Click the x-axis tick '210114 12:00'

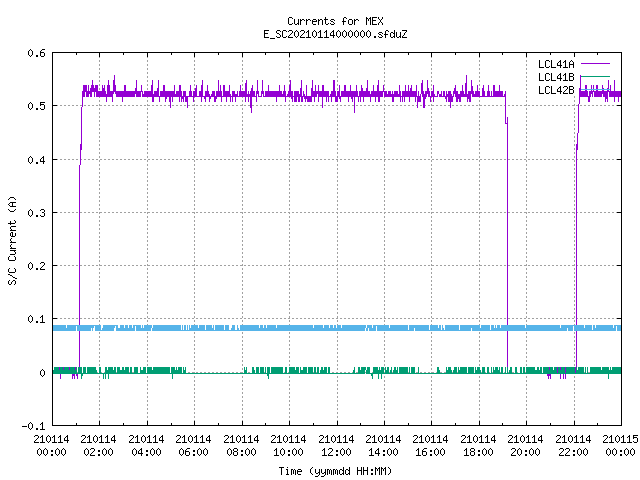336,446
